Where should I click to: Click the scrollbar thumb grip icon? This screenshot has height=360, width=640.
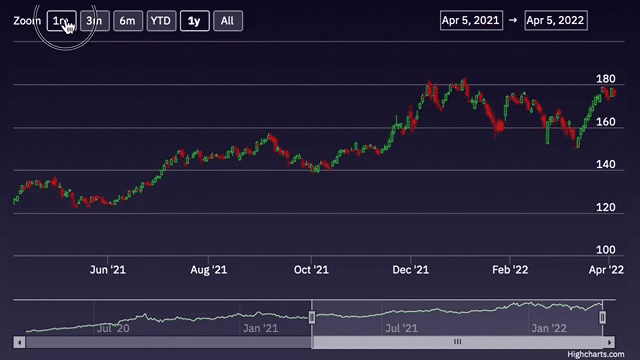[458, 342]
